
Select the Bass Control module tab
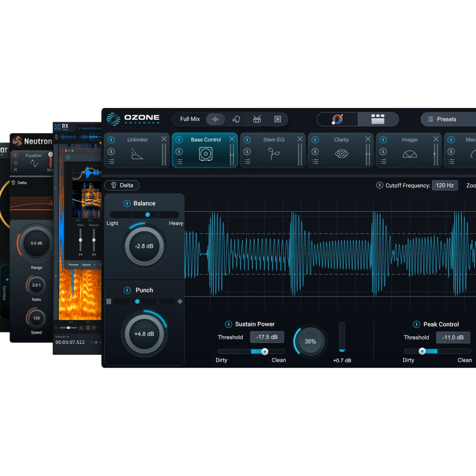tap(205, 150)
